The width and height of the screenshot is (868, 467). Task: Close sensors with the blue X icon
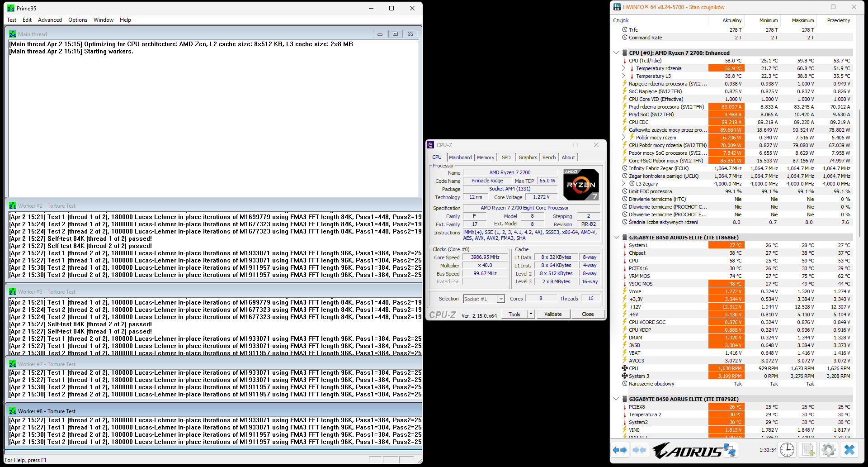pos(849,450)
